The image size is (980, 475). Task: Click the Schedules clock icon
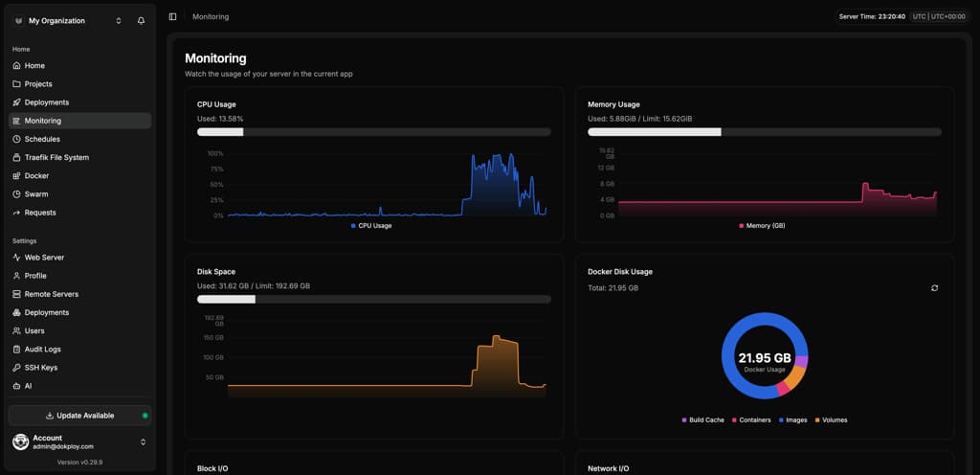16,140
